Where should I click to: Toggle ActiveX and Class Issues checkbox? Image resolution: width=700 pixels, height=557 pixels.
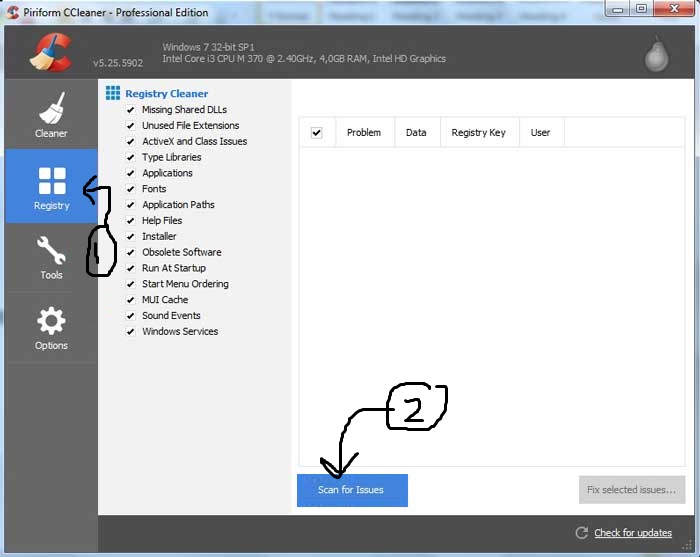pyautogui.click(x=130, y=141)
